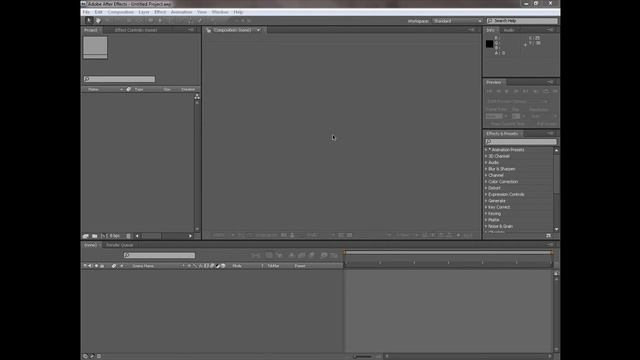Click the label column icon in timeline header
This screenshot has height=360, width=640.
click(x=114, y=266)
